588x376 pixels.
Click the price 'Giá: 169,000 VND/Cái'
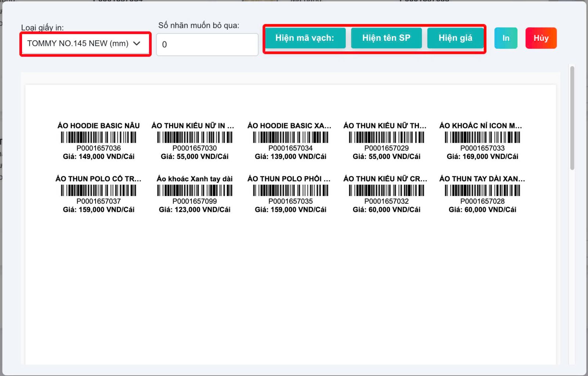[483, 156]
